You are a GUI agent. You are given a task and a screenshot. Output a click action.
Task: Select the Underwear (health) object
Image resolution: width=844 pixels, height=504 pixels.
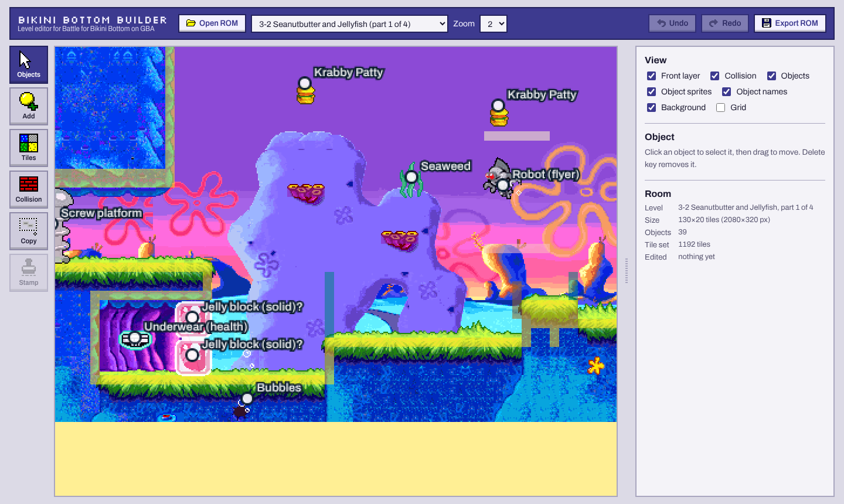[x=135, y=338]
